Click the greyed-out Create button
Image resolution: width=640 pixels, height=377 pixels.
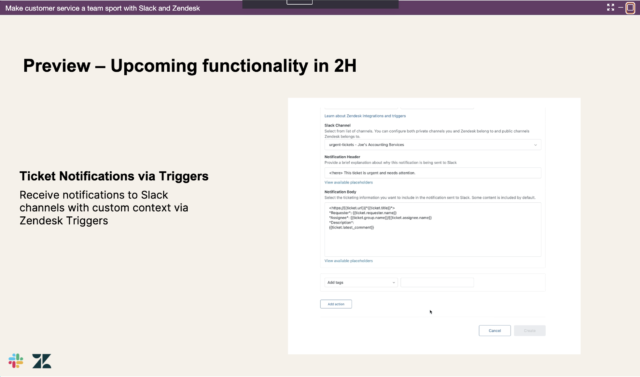[529, 330]
